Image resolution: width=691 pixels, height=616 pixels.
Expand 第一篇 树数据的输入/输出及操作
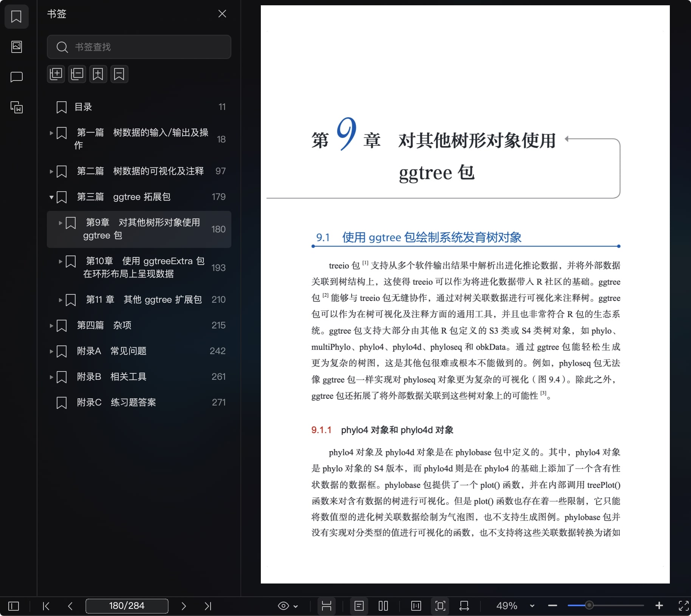[51, 133]
